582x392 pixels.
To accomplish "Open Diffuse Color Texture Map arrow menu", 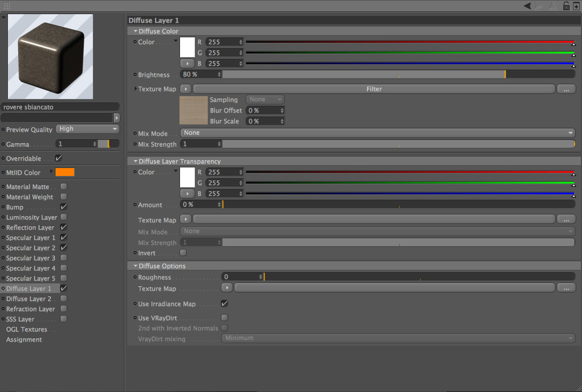I will click(x=186, y=89).
